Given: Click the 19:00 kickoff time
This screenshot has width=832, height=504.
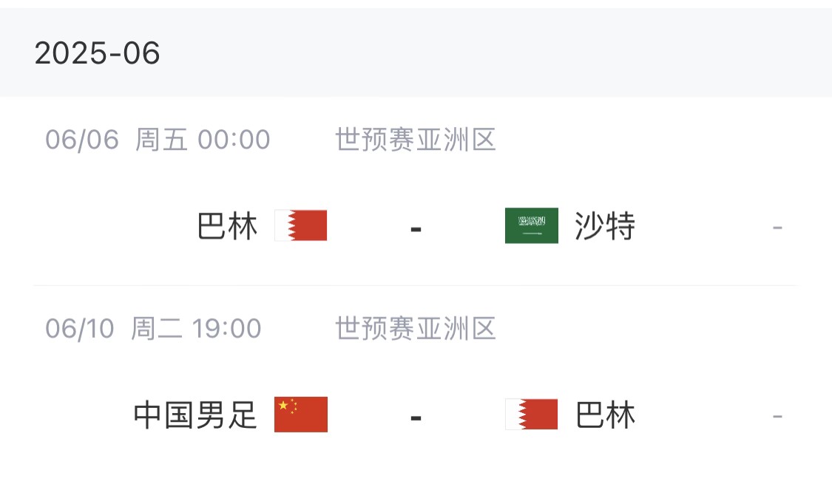Looking at the screenshot, I should point(226,329).
